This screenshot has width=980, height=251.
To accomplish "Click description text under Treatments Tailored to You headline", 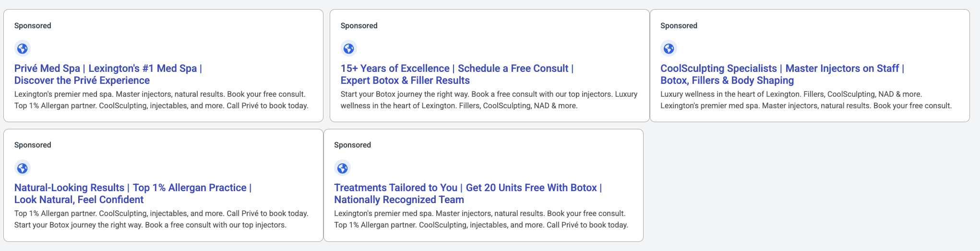I will pyautogui.click(x=481, y=219).
